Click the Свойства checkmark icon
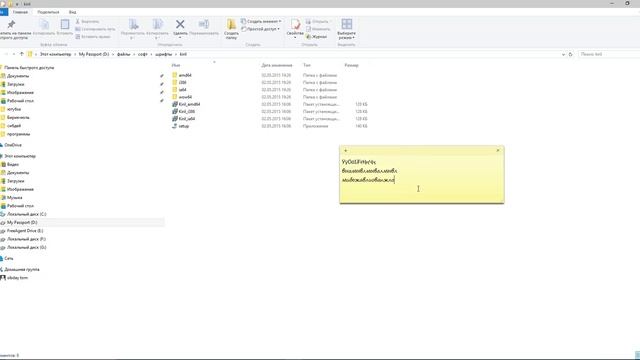The height and width of the screenshot is (360, 640). tap(295, 24)
